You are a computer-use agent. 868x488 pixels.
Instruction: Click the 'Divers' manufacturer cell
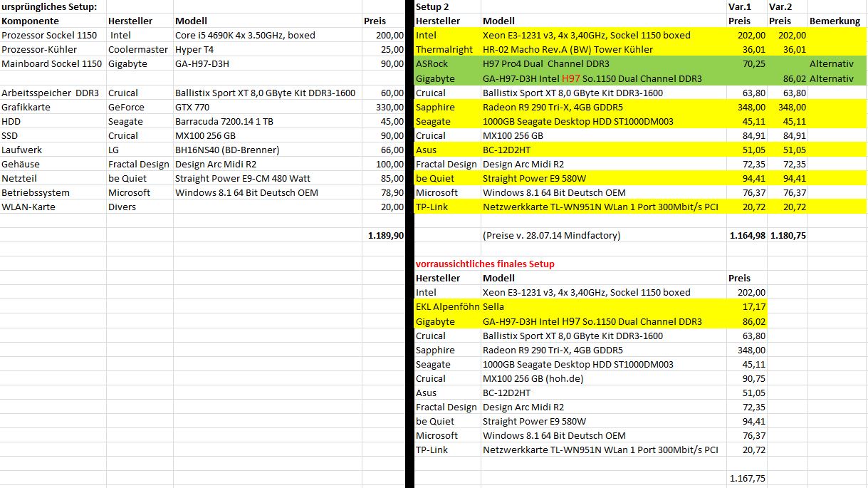pyautogui.click(x=140, y=207)
